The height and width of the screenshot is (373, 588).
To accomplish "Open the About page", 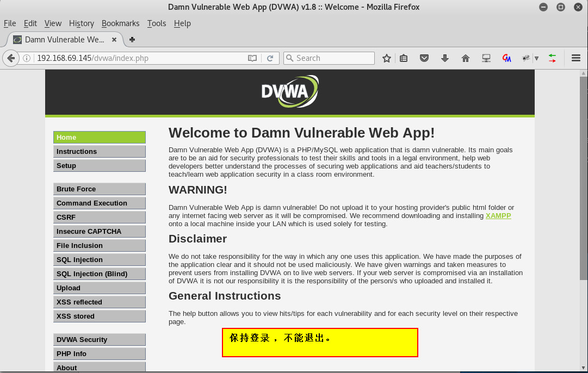I will 100,367.
